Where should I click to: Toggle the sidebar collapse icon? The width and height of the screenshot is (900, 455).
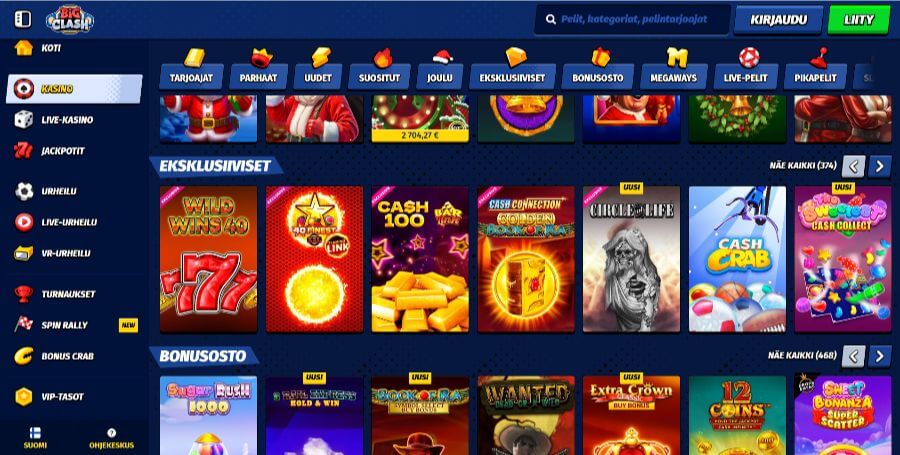coord(23,20)
